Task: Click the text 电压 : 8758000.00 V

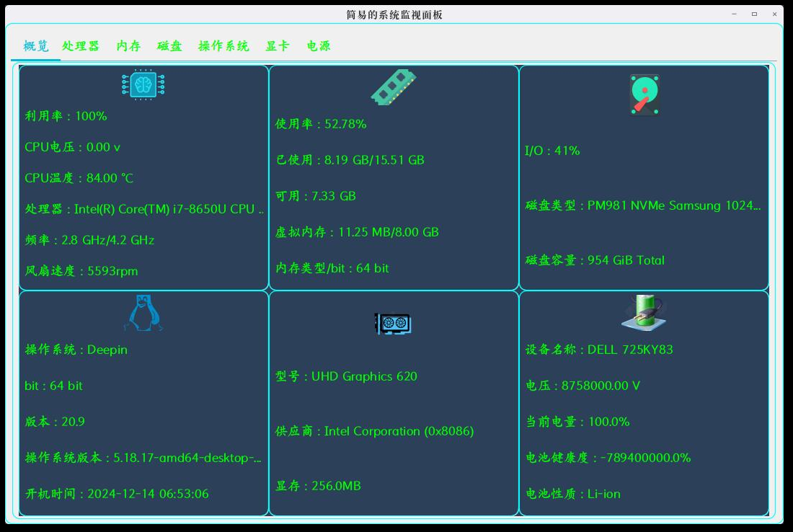Action: (582, 386)
